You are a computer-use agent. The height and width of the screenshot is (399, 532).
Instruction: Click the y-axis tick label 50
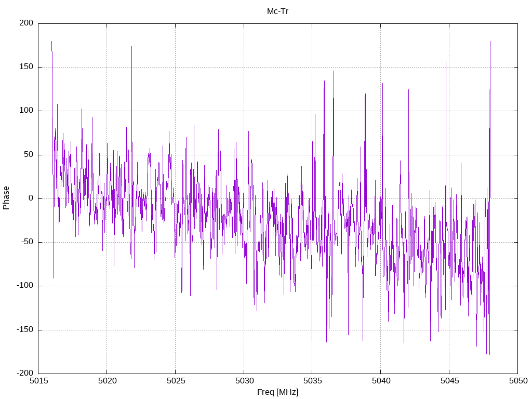(x=29, y=155)
